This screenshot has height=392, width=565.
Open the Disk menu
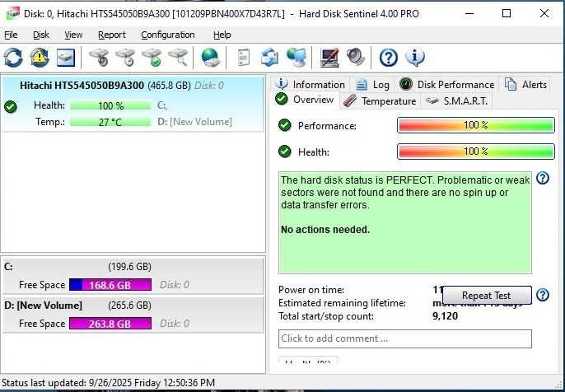[41, 35]
